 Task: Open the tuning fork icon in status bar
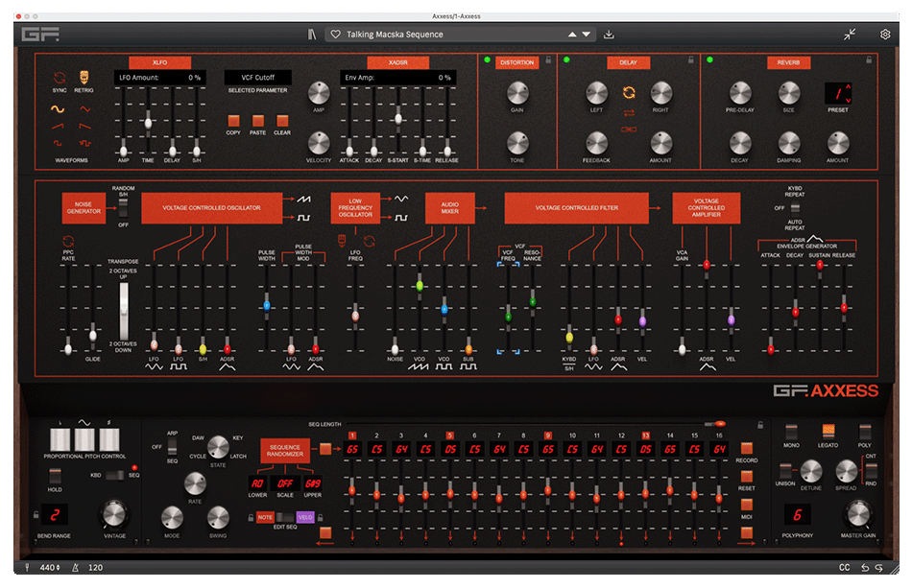(x=27, y=567)
